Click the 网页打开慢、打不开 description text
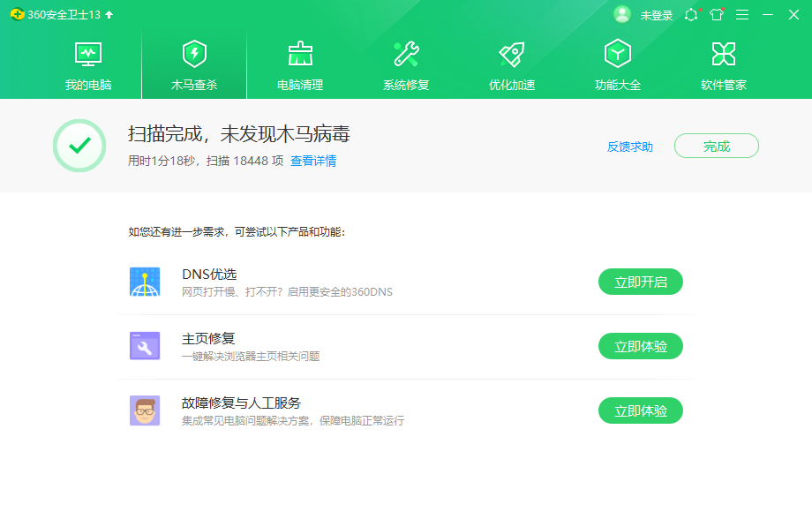The height and width of the screenshot is (512, 812). (287, 292)
